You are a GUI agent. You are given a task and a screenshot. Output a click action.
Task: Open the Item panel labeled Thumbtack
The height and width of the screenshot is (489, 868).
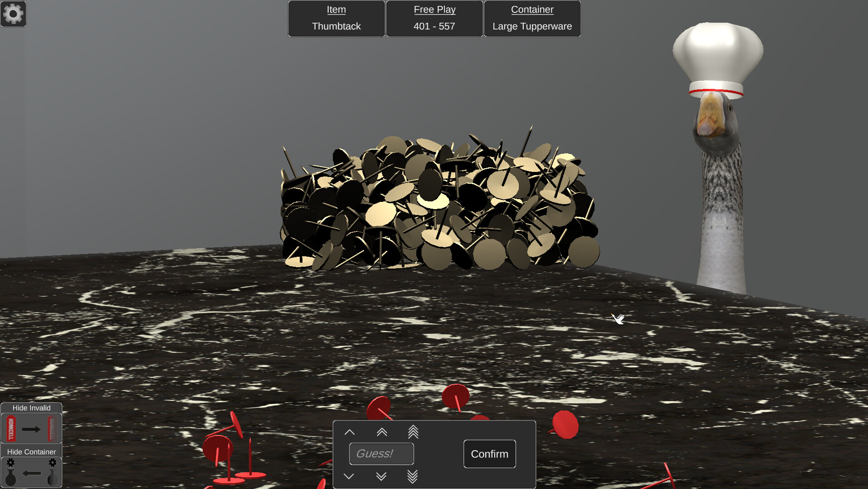[336, 18]
